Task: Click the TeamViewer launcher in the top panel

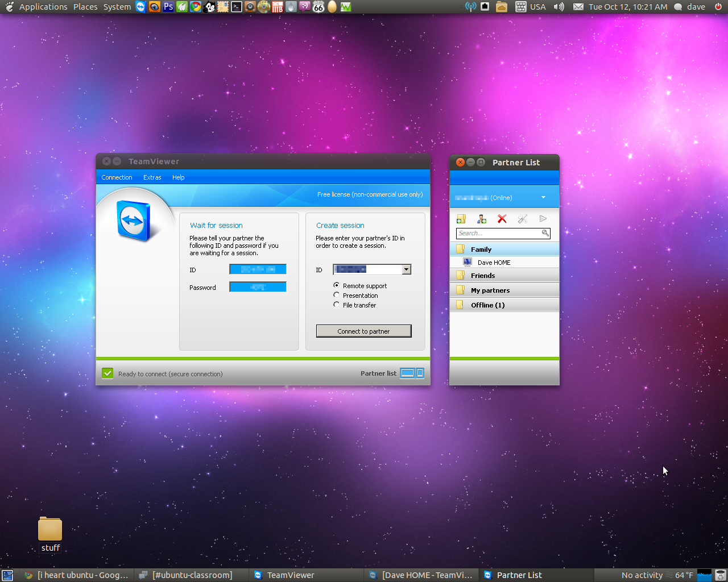Action: (x=141, y=7)
